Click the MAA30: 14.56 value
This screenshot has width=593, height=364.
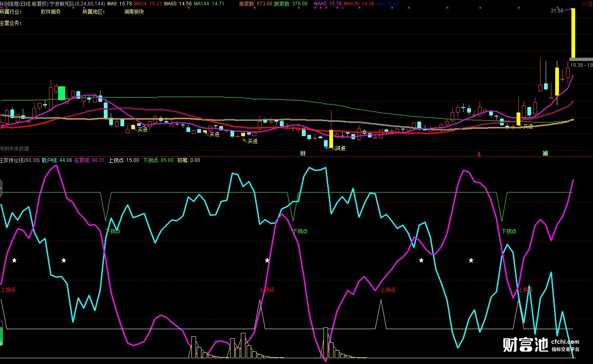(x=359, y=4)
